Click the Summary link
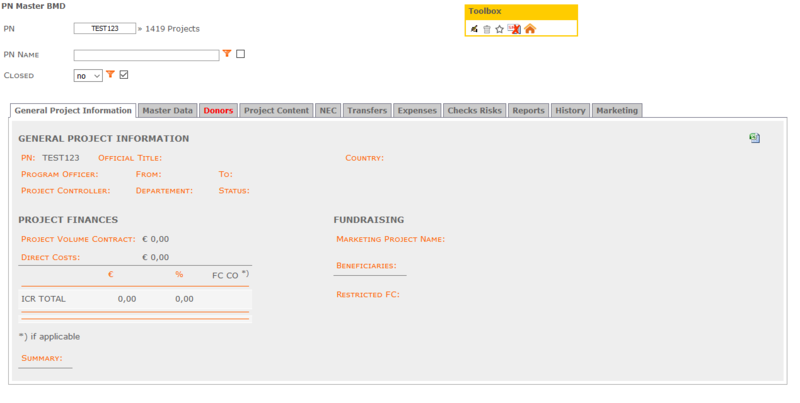 42,358
